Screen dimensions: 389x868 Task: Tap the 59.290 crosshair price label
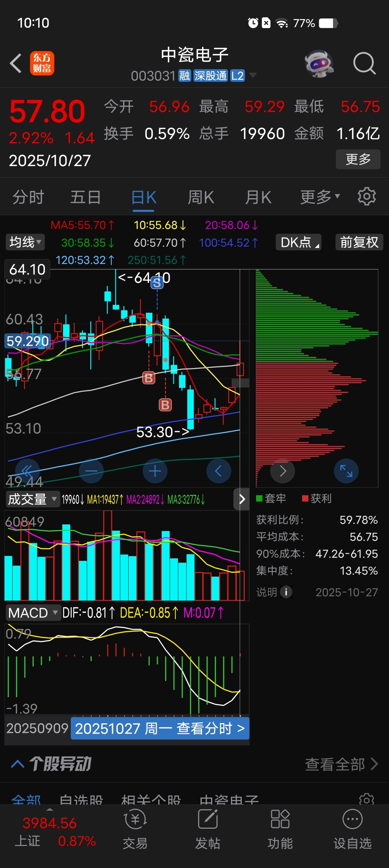[28, 341]
